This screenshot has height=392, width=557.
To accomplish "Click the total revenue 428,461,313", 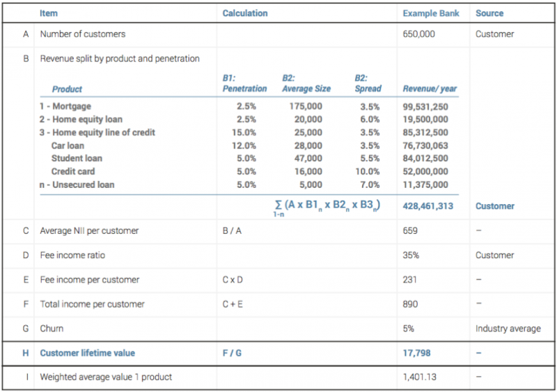I will (x=427, y=206).
